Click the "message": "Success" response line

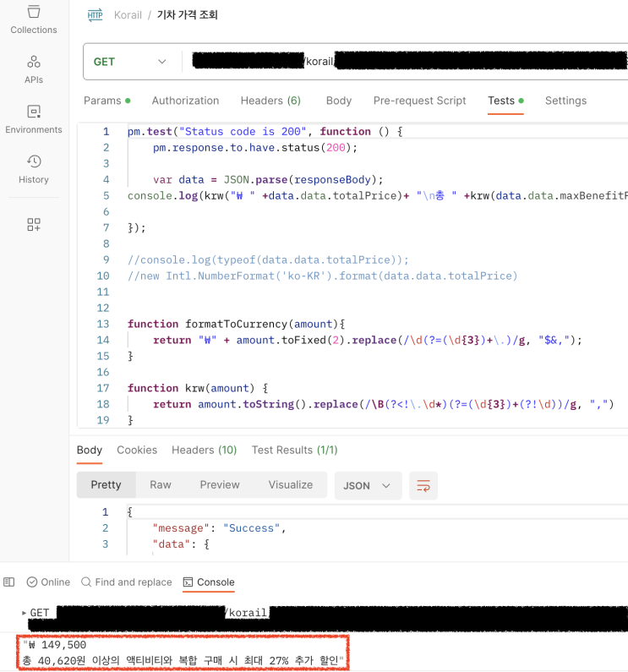(x=219, y=528)
